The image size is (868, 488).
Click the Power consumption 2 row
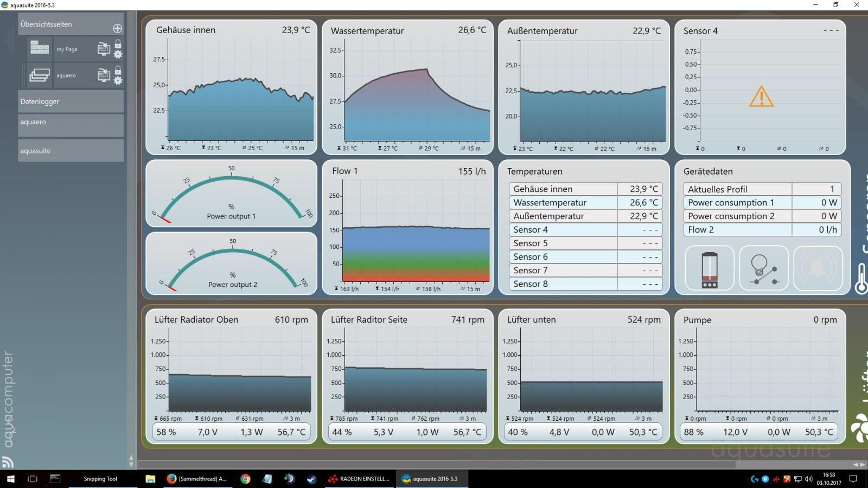tap(763, 216)
